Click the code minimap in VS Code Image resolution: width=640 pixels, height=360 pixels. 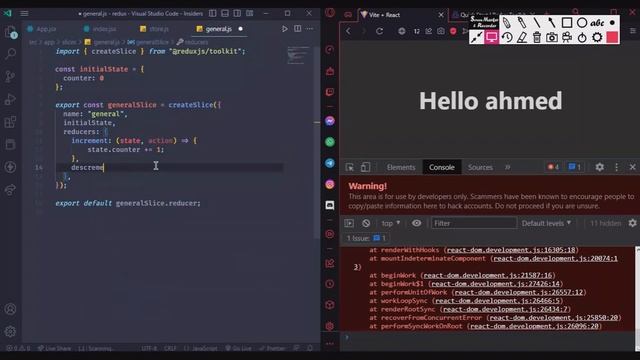coord(298,55)
